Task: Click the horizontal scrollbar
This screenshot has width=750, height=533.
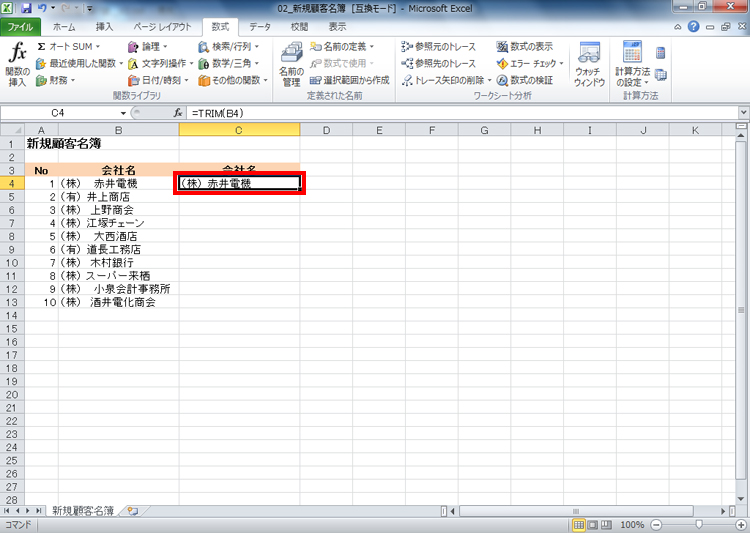Action: click(576, 511)
